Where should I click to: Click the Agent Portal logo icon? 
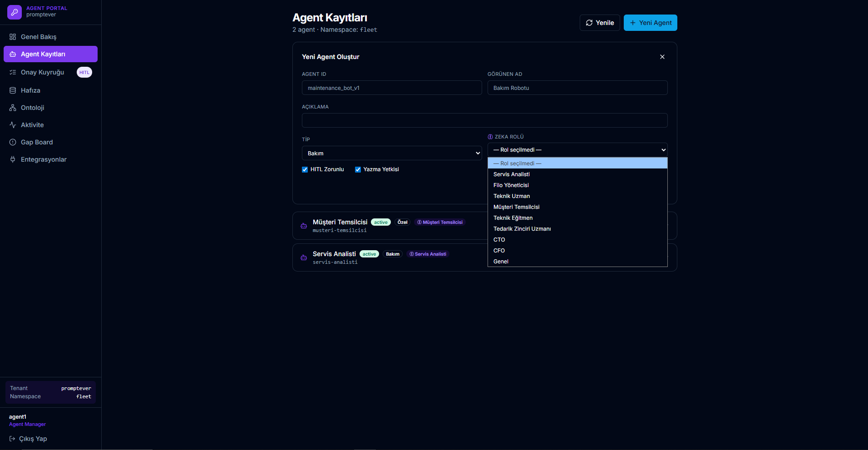click(x=15, y=12)
